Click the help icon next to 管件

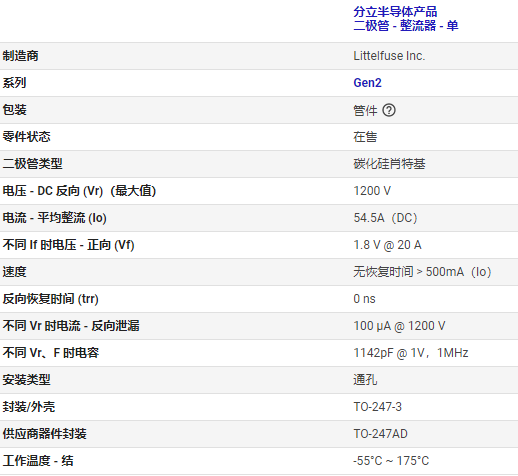pos(389,110)
